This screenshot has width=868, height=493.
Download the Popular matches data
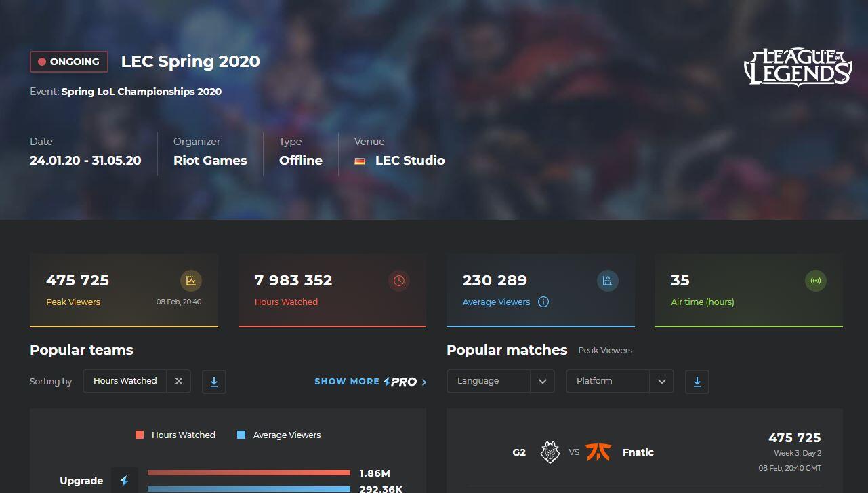697,381
